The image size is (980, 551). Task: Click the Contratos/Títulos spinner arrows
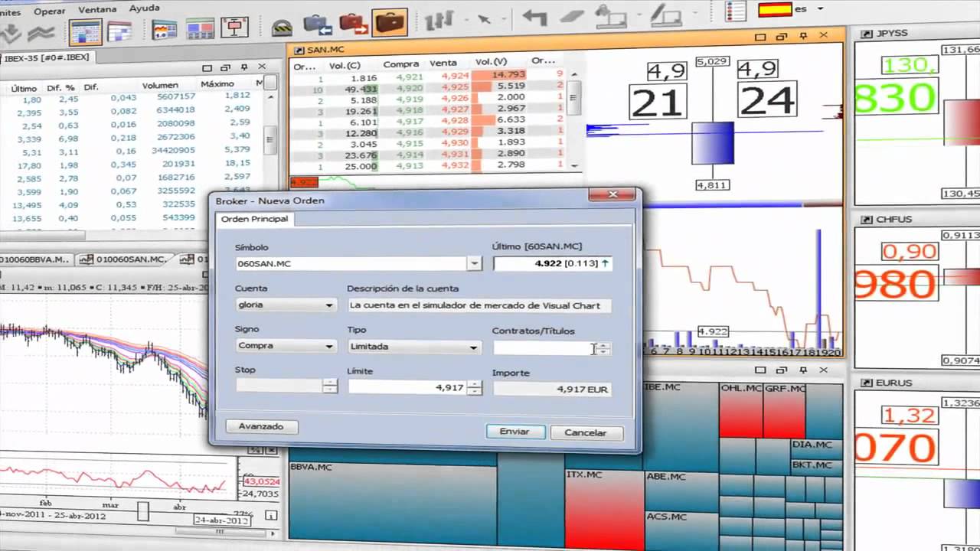(x=604, y=349)
